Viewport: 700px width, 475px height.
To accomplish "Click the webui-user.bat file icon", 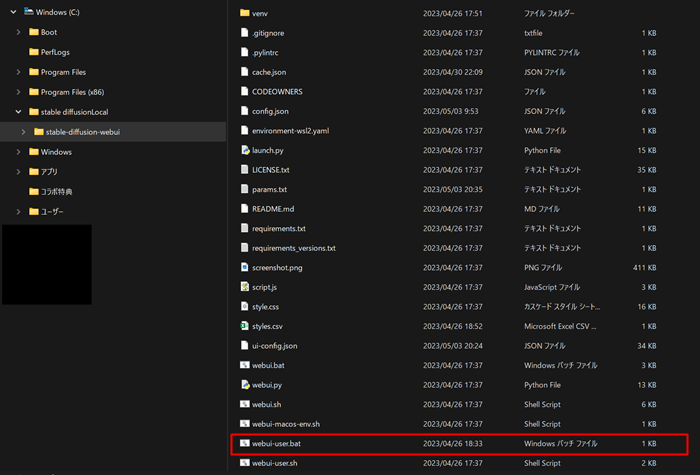I will tap(245, 443).
